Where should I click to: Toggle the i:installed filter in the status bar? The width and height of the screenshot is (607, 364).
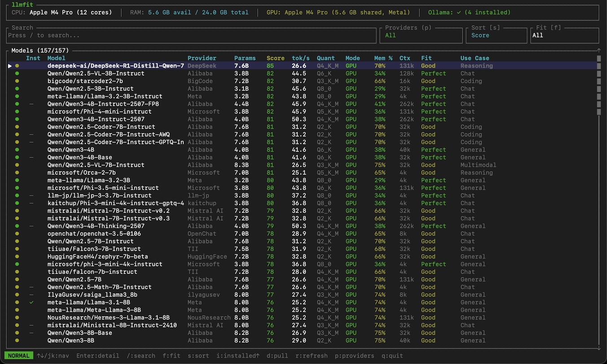[x=238, y=356]
